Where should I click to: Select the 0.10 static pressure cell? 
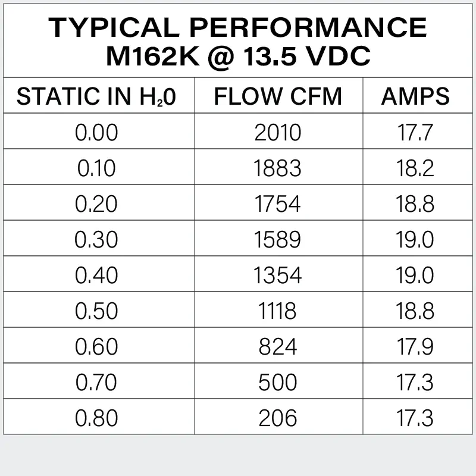pyautogui.click(x=96, y=168)
